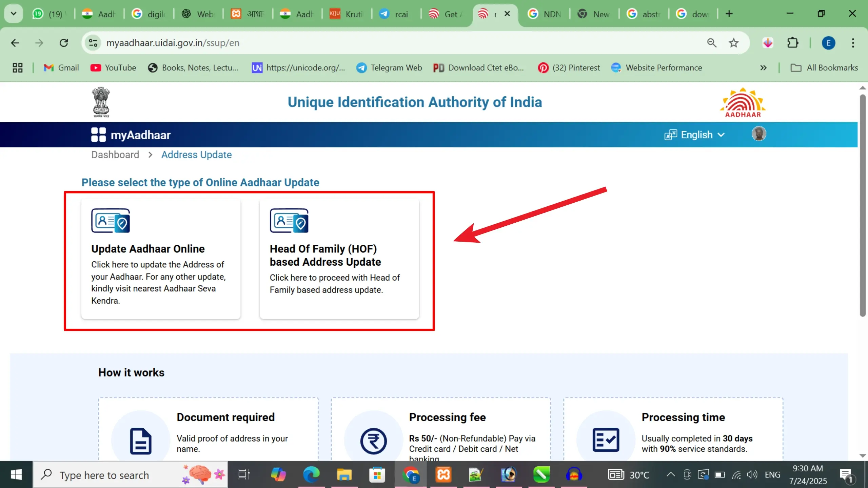The image size is (868, 488).
Task: Select Head Of Family (HOF) based Address Update
Action: click(x=325, y=255)
